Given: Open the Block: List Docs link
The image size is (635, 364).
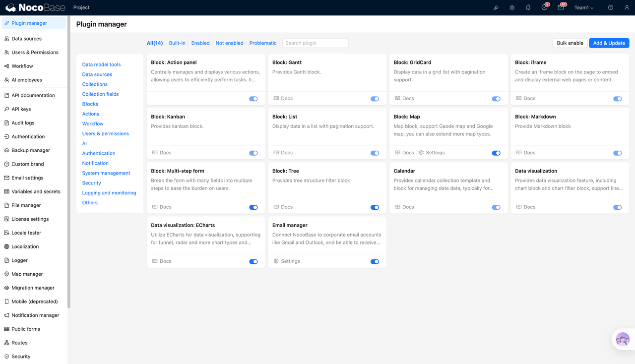Looking at the screenshot, I should coord(283,153).
